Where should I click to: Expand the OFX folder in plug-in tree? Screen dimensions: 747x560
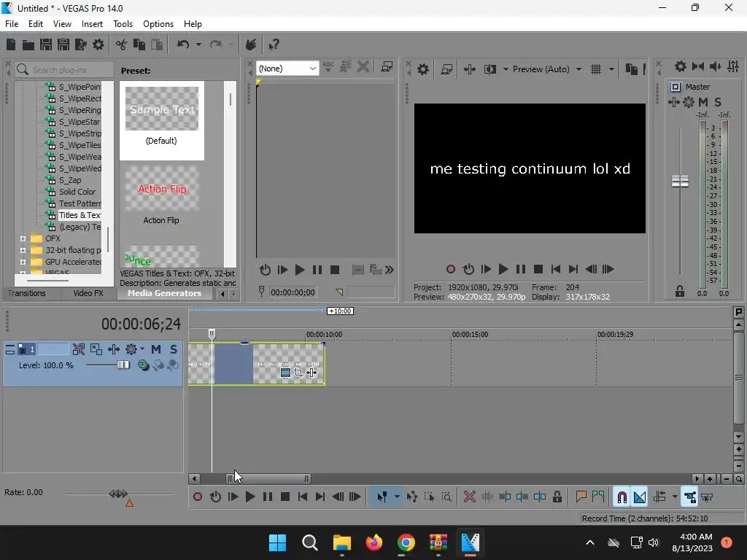[x=23, y=238]
